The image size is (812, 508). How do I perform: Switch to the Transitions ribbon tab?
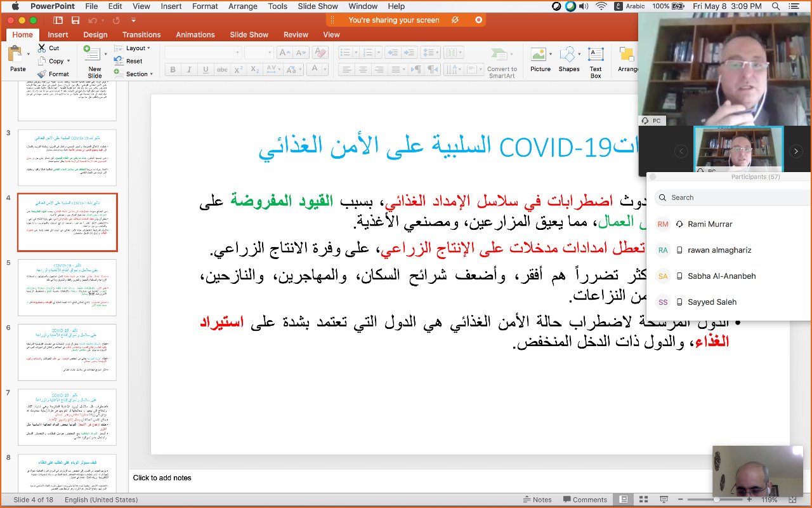pos(141,35)
